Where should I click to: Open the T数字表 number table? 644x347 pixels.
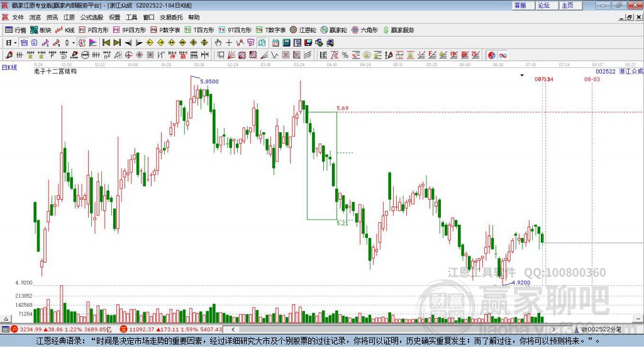click(270, 30)
